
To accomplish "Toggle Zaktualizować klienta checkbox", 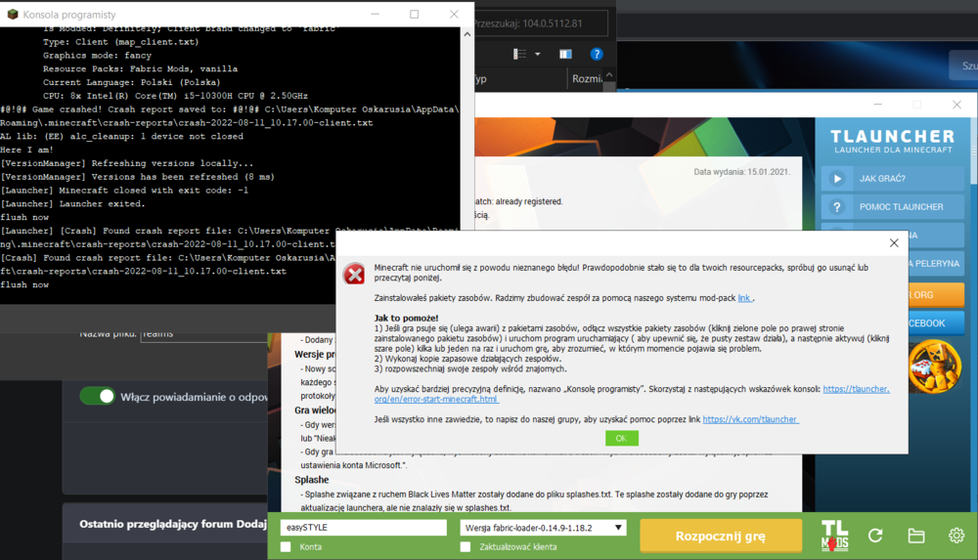I will pyautogui.click(x=466, y=547).
